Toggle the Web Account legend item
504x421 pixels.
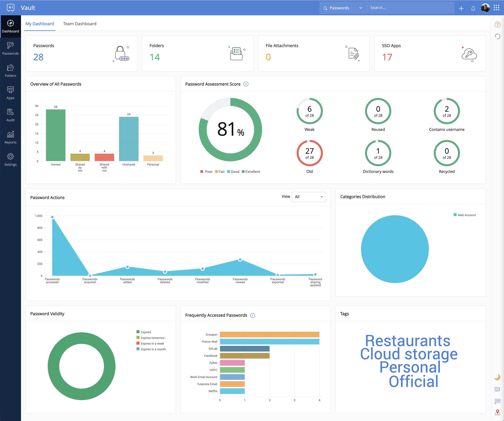tap(464, 215)
